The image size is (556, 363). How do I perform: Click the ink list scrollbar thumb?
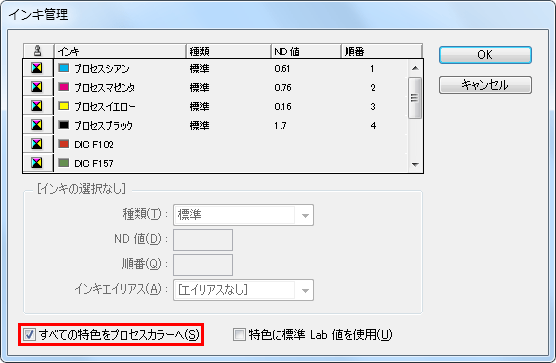click(415, 98)
